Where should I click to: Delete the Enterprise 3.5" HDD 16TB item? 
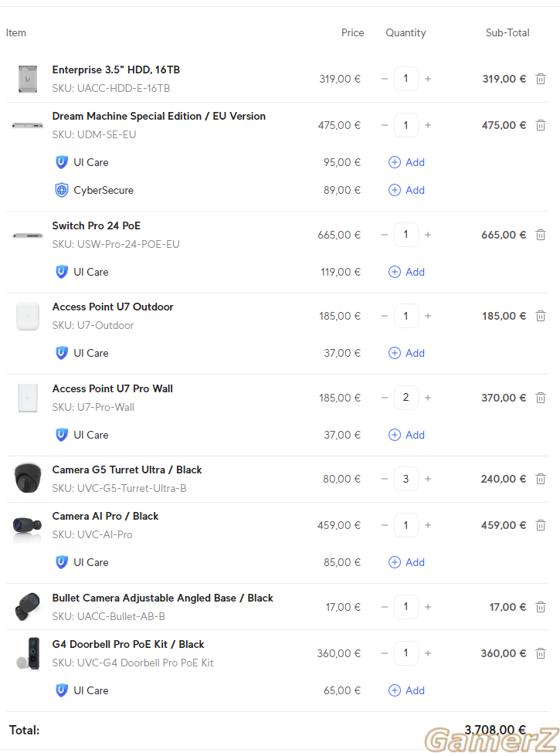tap(540, 79)
